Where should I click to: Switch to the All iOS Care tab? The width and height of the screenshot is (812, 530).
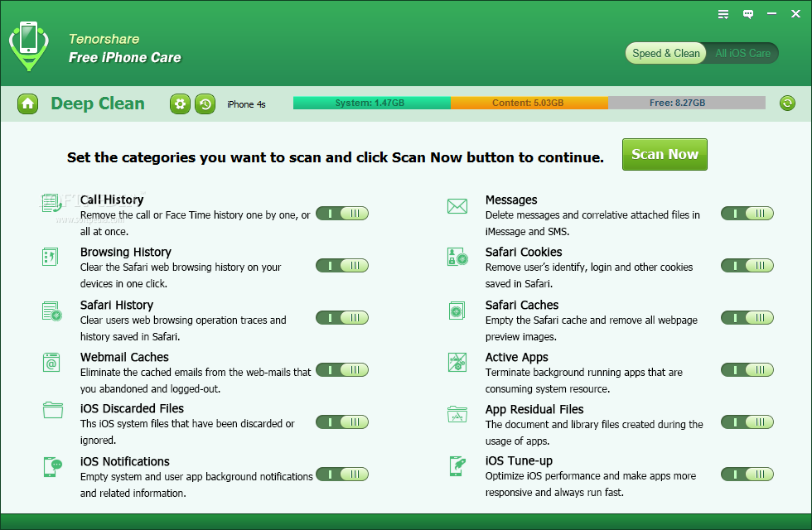[x=742, y=53]
